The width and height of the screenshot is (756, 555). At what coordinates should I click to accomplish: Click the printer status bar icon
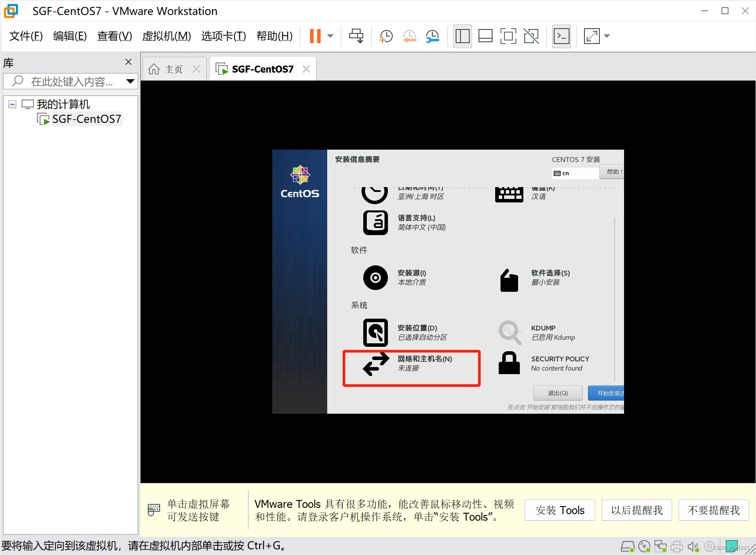tap(677, 547)
